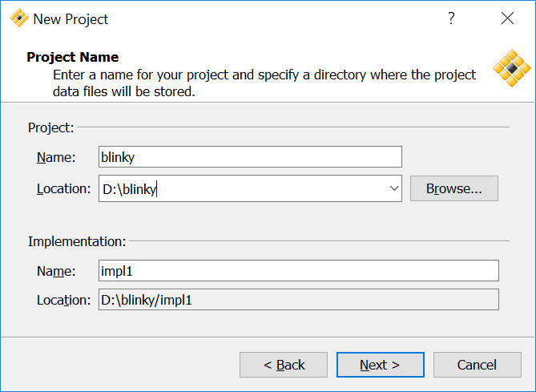Click the bold Project Name heading
The height and width of the screenshot is (392, 536).
tap(73, 58)
